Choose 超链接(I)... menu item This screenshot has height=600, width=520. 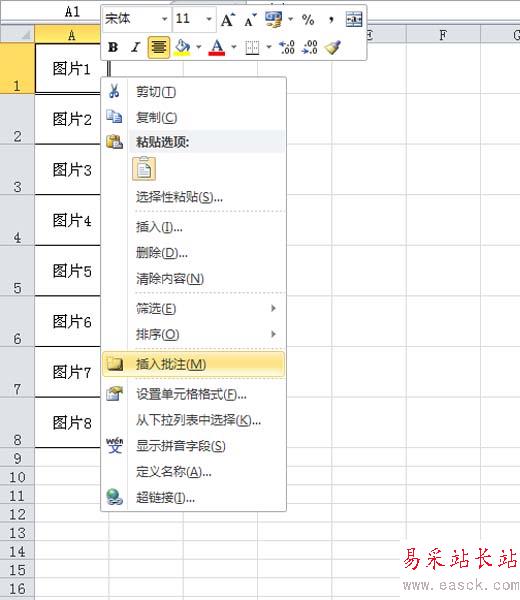pos(194,497)
